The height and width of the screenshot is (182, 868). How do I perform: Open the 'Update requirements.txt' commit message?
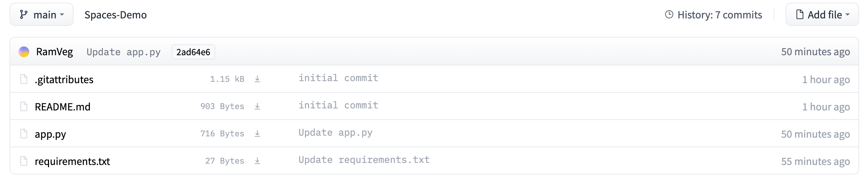click(364, 160)
